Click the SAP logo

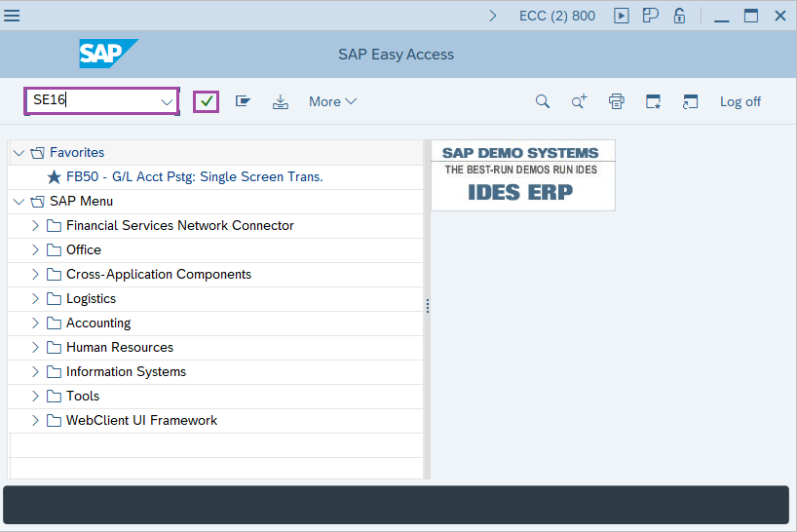point(108,54)
